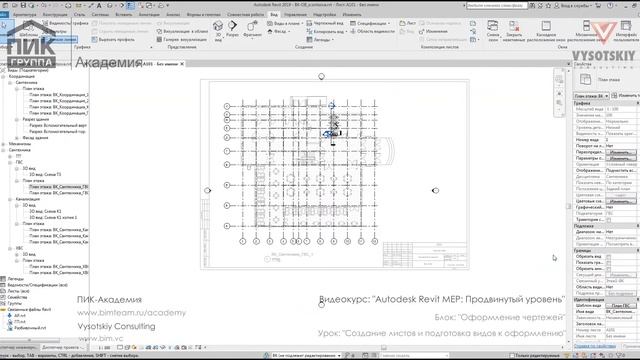Open the Архитектура ribbon tab
Screen dimensions: 640x360
(x=24, y=15)
